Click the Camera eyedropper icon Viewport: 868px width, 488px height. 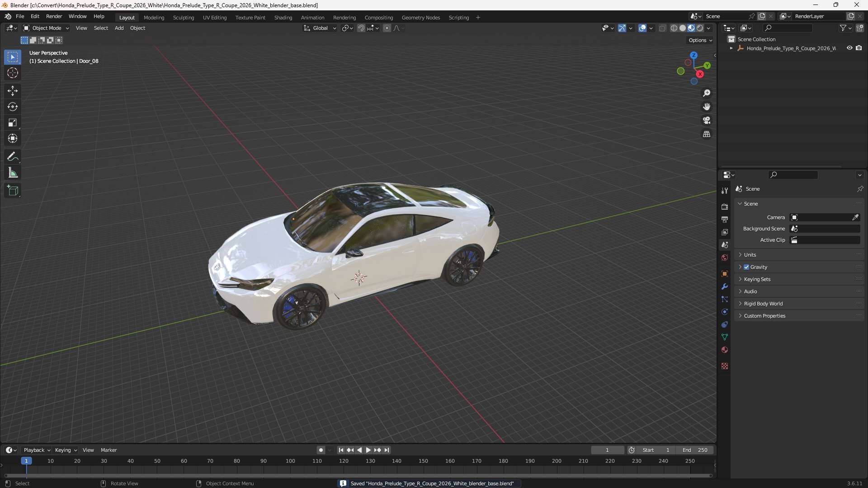tap(855, 217)
